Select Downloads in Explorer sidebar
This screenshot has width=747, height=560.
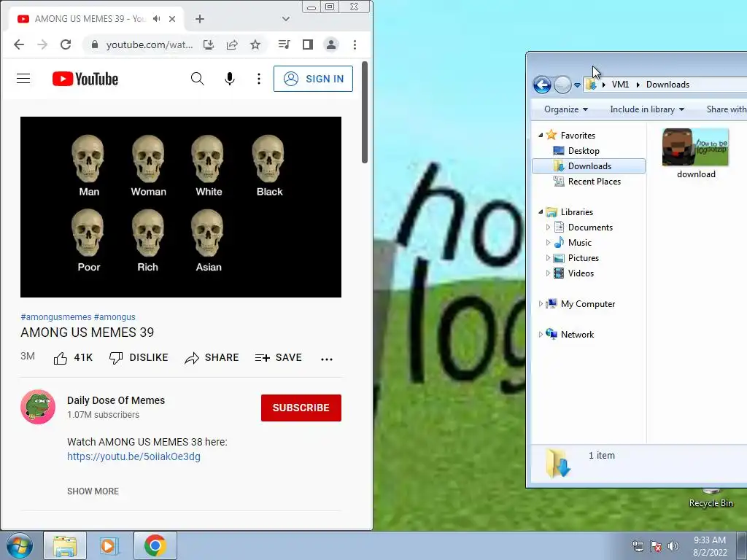tap(589, 166)
